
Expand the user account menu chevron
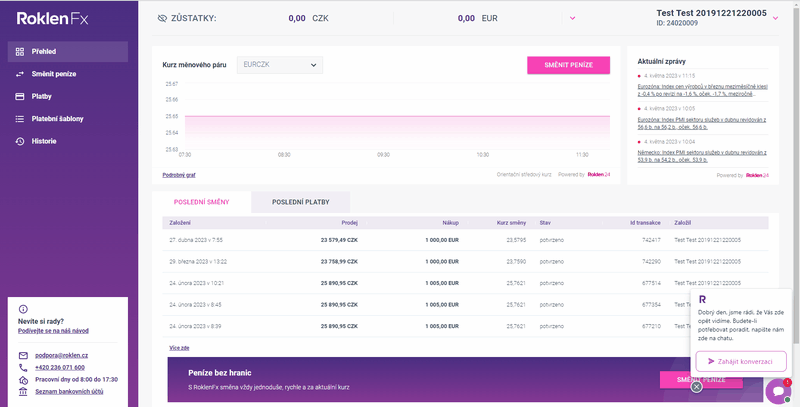coord(776,18)
